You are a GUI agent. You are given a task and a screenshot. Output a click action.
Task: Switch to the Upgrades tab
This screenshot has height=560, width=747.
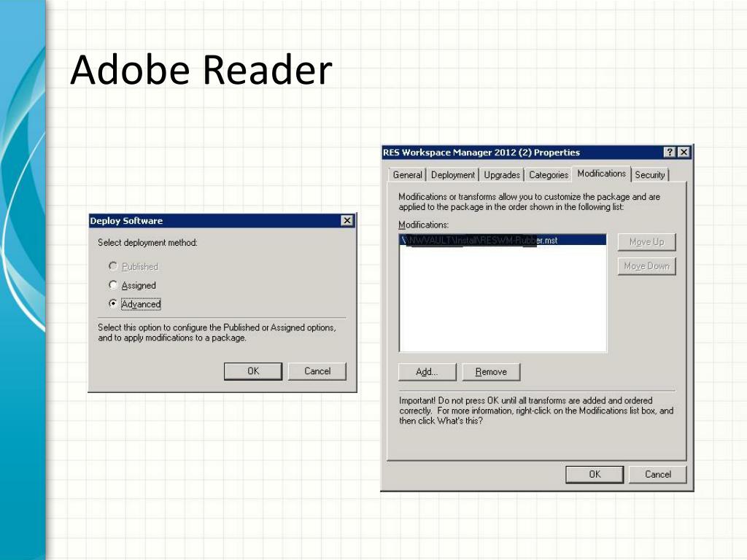[502, 175]
